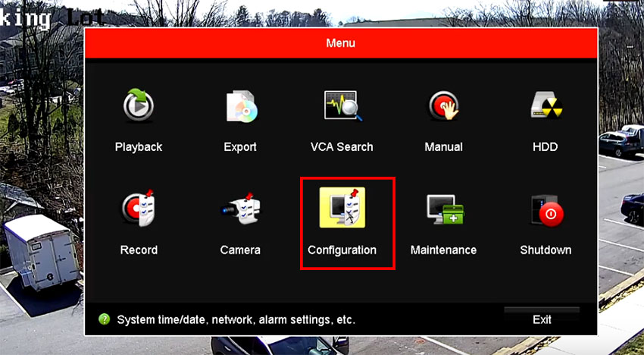Viewport: 644px width, 355px height.
Task: Click the Exit button
Action: coord(542,319)
